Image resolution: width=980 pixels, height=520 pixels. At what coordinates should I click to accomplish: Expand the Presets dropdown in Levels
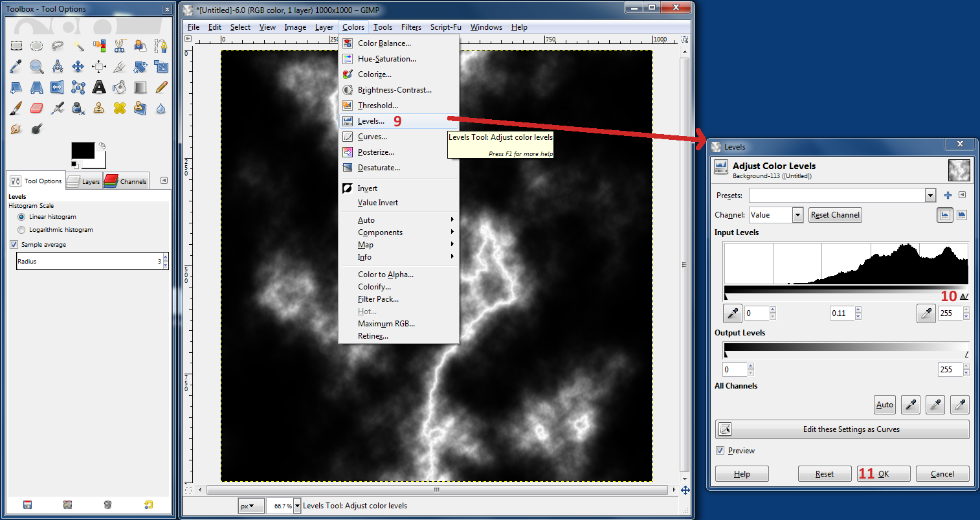pyautogui.click(x=930, y=194)
